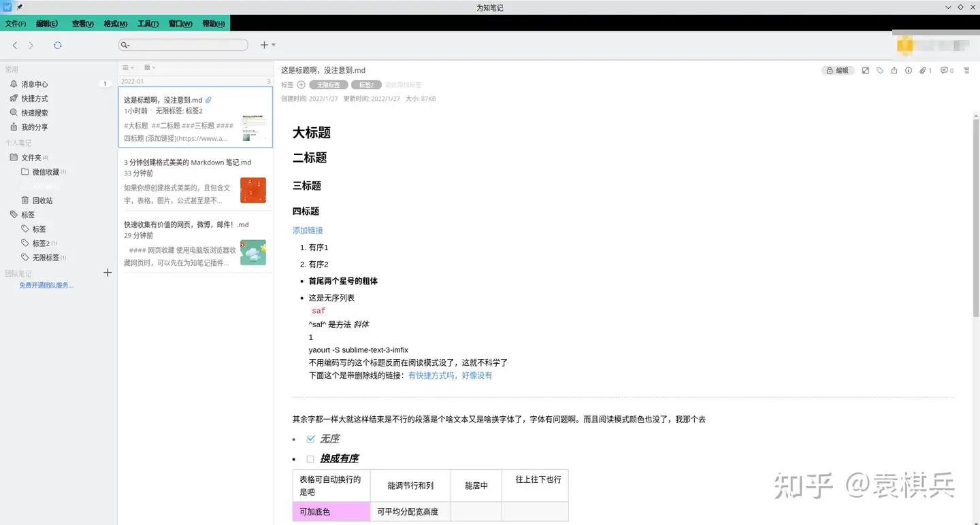Click the 文件夹 folder icon
Viewport: 980px width, 525px height.
[14, 158]
